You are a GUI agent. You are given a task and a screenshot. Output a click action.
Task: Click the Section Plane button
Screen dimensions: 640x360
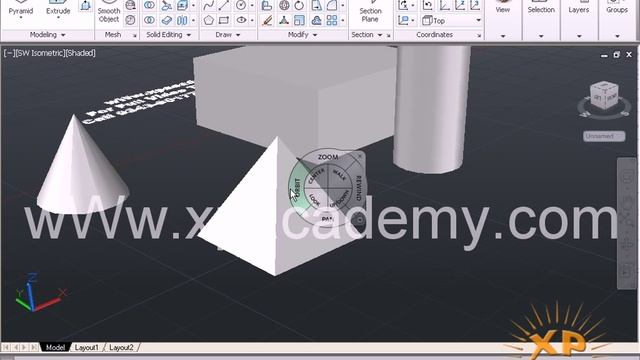(x=370, y=12)
